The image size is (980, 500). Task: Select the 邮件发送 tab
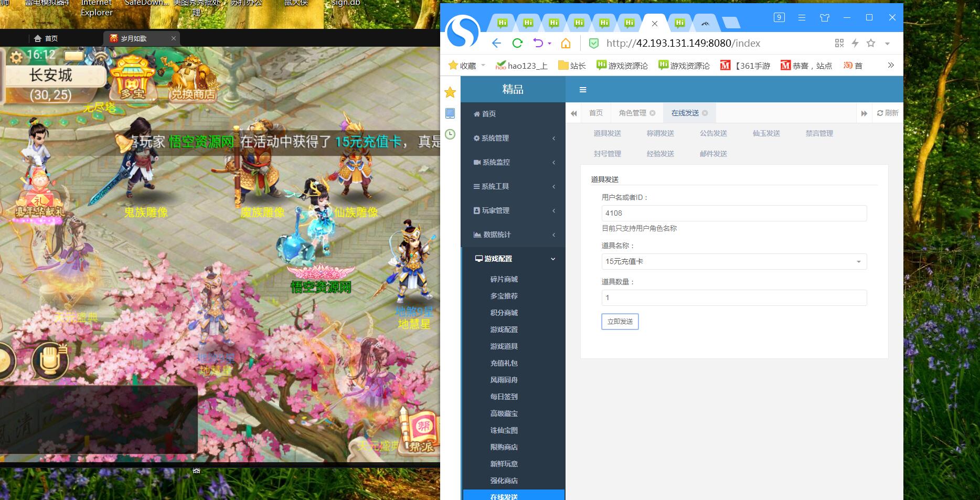713,154
